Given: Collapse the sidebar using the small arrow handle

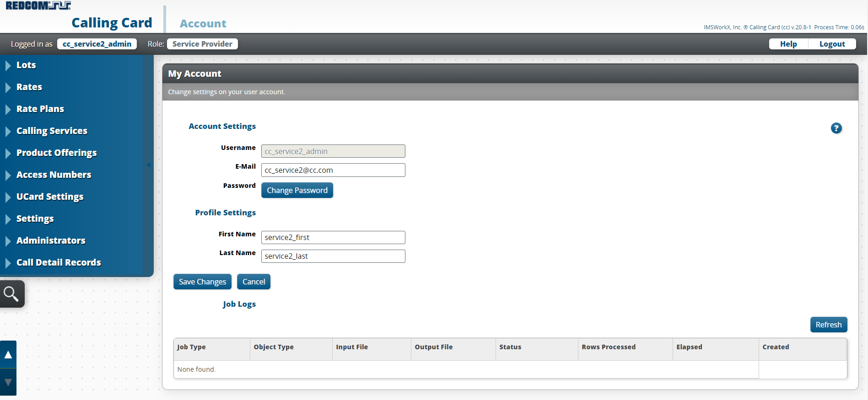Looking at the screenshot, I should pos(149,165).
